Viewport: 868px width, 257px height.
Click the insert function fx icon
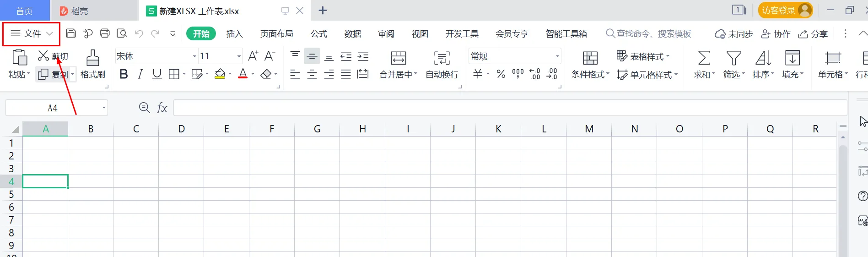click(162, 108)
